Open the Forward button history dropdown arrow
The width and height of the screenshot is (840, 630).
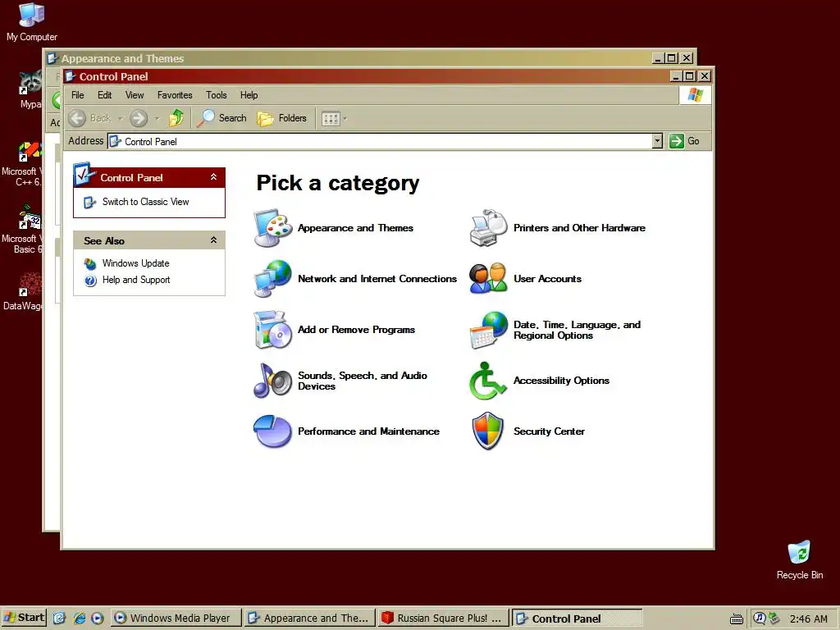pyautogui.click(x=157, y=118)
